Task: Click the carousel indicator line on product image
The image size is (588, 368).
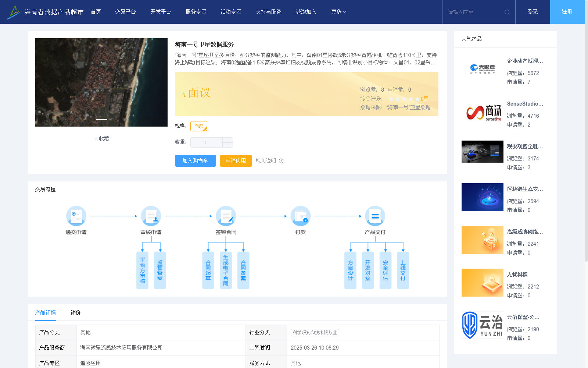Action: 101,120
